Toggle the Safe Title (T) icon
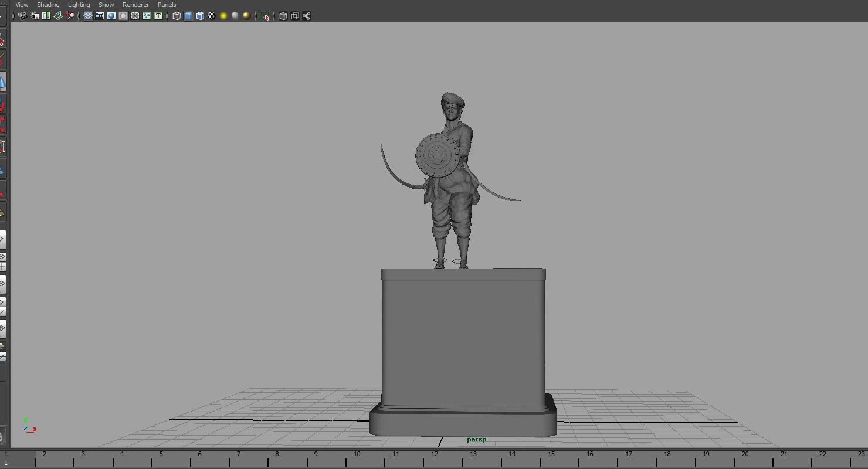This screenshot has width=868, height=469. point(158,16)
